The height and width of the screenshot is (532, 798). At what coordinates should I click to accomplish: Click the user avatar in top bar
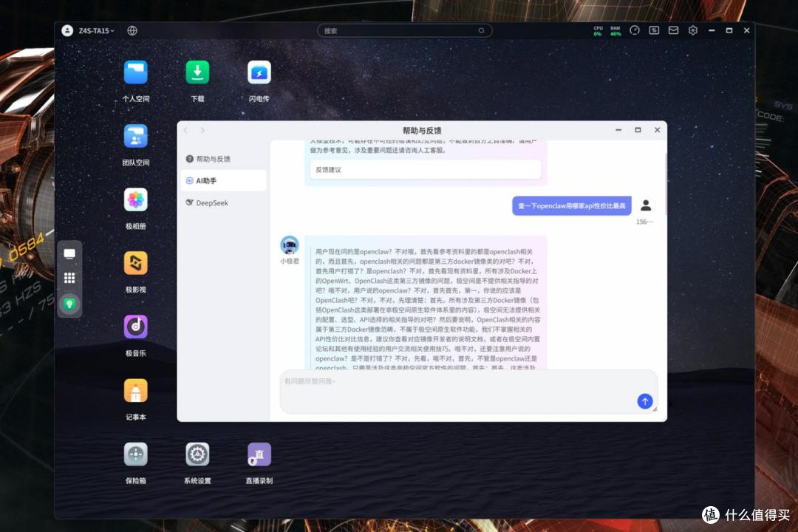point(67,30)
